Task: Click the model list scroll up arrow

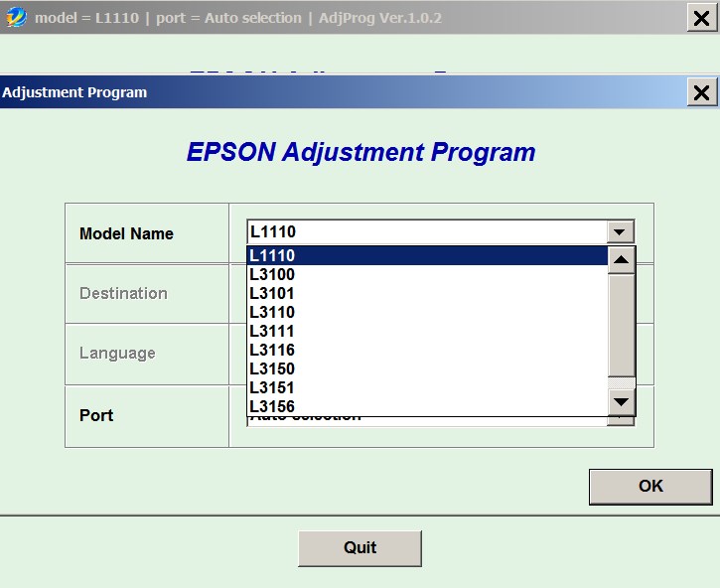Action: (622, 260)
